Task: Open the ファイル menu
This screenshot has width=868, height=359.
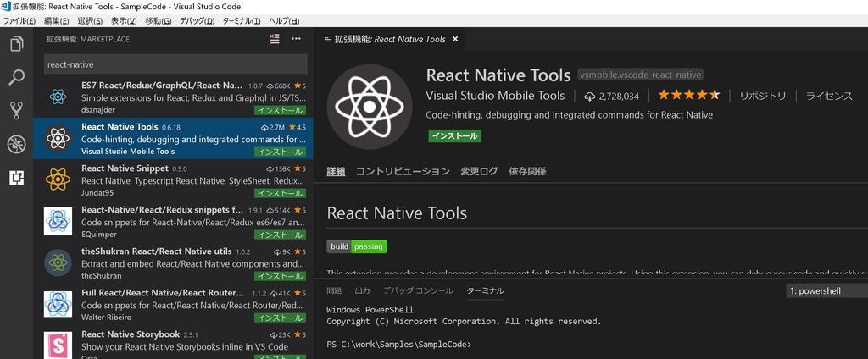Action: click(x=19, y=21)
